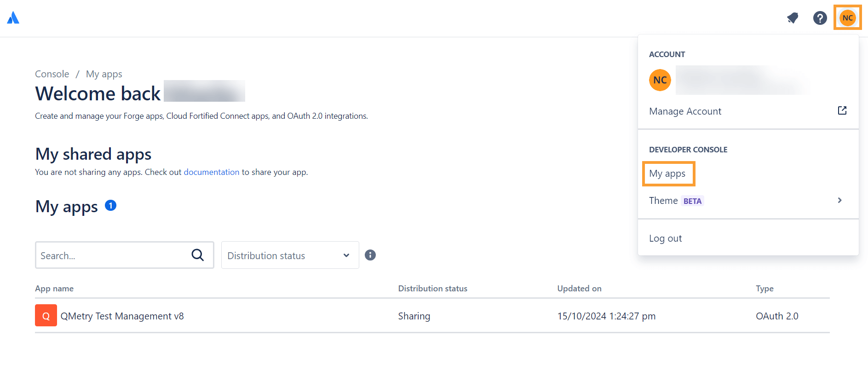The width and height of the screenshot is (868, 365).
Task: Click the Console breadcrumb link
Action: tap(52, 74)
